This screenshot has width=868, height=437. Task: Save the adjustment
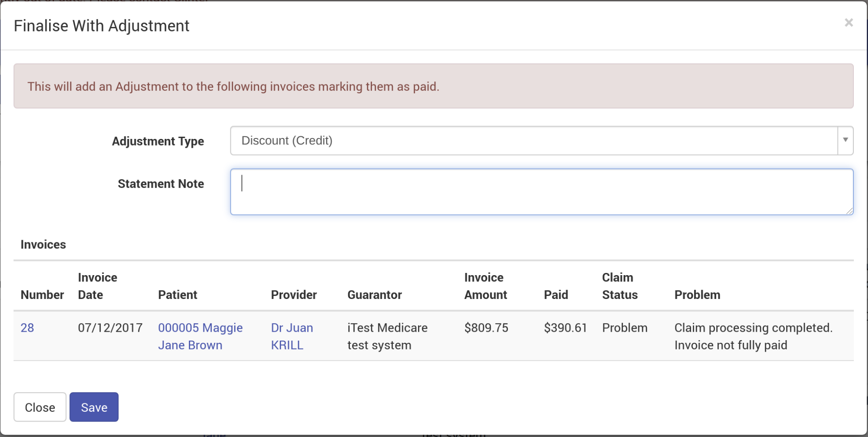pos(94,407)
